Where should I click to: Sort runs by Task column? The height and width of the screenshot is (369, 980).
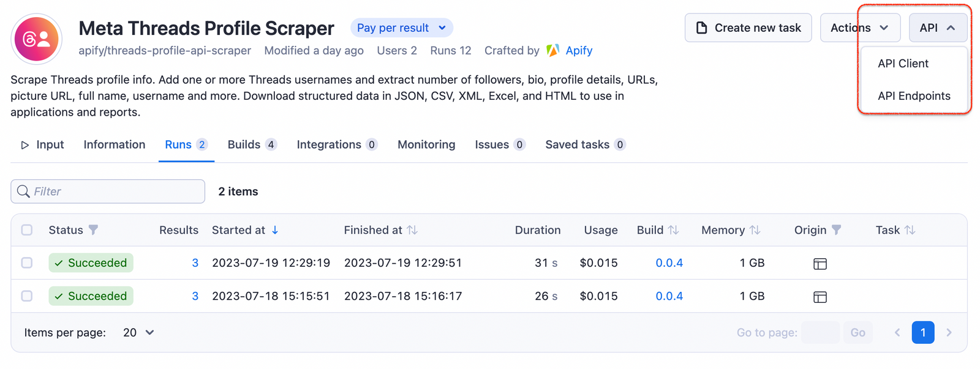pos(910,230)
